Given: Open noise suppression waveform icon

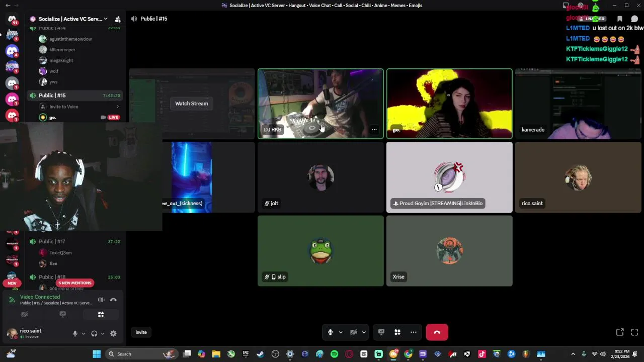Looking at the screenshot, I should (101, 300).
